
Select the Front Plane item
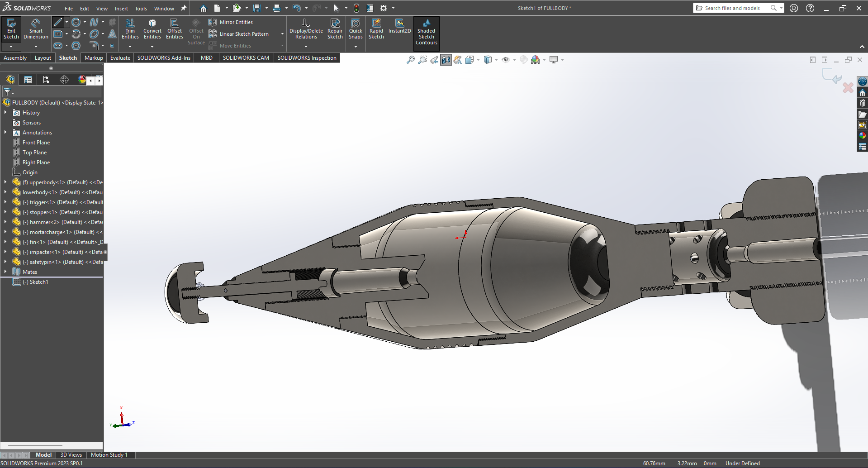[x=36, y=143]
